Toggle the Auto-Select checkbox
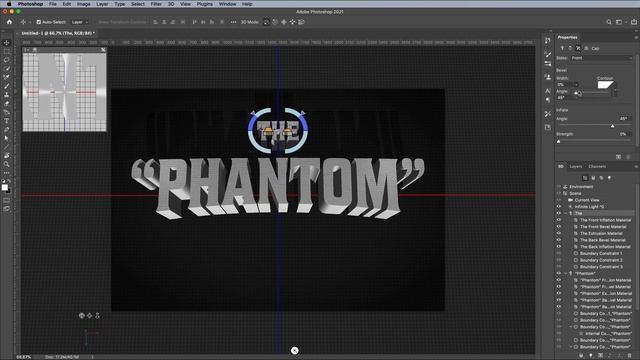Viewport: 640px width, 360px height. 39,22
